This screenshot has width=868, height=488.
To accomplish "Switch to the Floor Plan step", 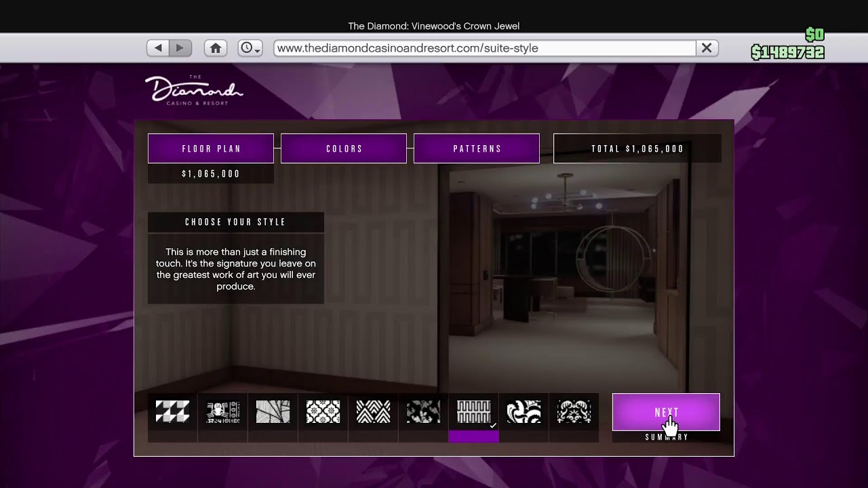I will [x=211, y=148].
